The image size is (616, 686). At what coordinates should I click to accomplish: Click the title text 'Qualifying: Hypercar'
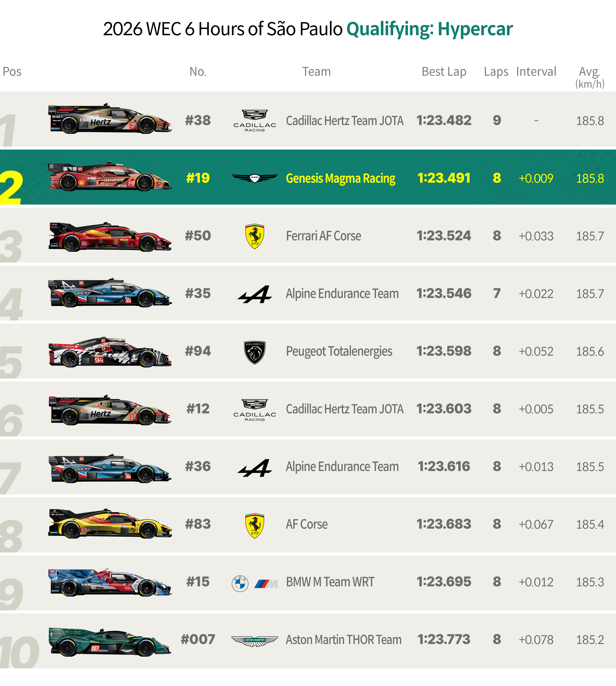[429, 29]
